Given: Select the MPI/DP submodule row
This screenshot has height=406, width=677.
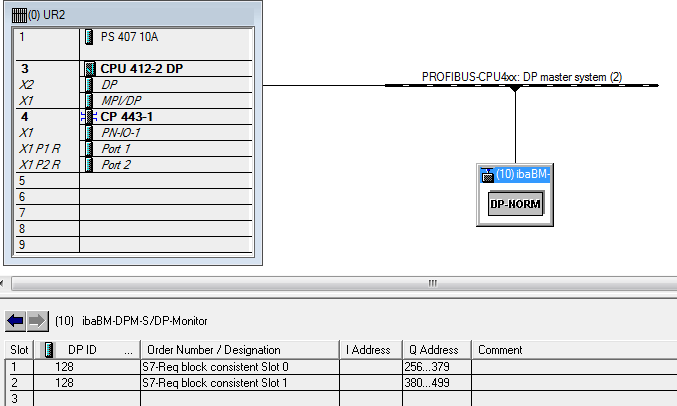Looking at the screenshot, I should click(x=133, y=101).
